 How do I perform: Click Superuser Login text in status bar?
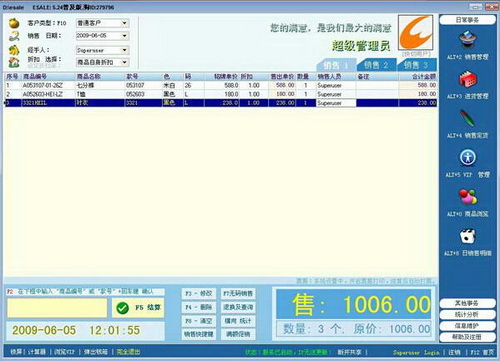coord(416,352)
